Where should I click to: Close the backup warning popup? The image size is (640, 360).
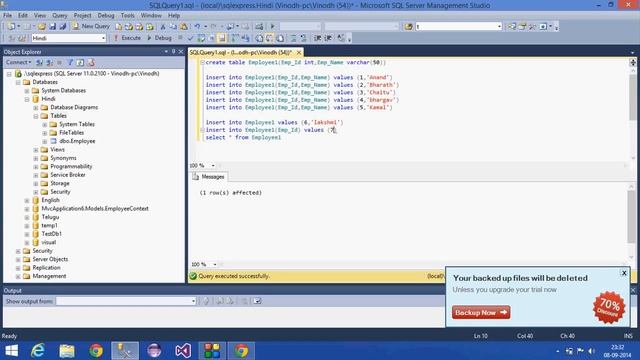(x=624, y=273)
